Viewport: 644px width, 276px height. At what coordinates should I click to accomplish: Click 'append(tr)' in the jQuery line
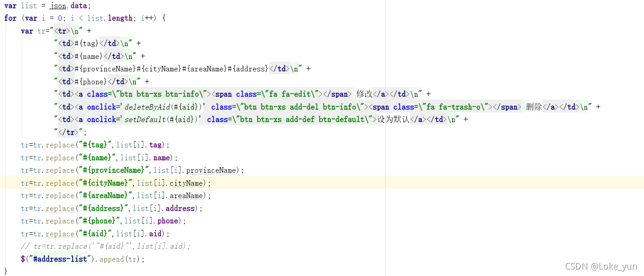pos(120,259)
